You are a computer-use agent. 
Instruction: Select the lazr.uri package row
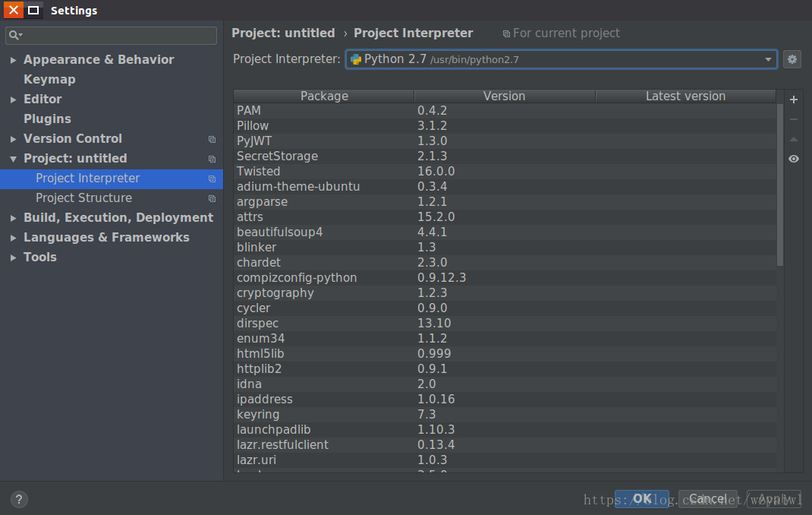505,460
